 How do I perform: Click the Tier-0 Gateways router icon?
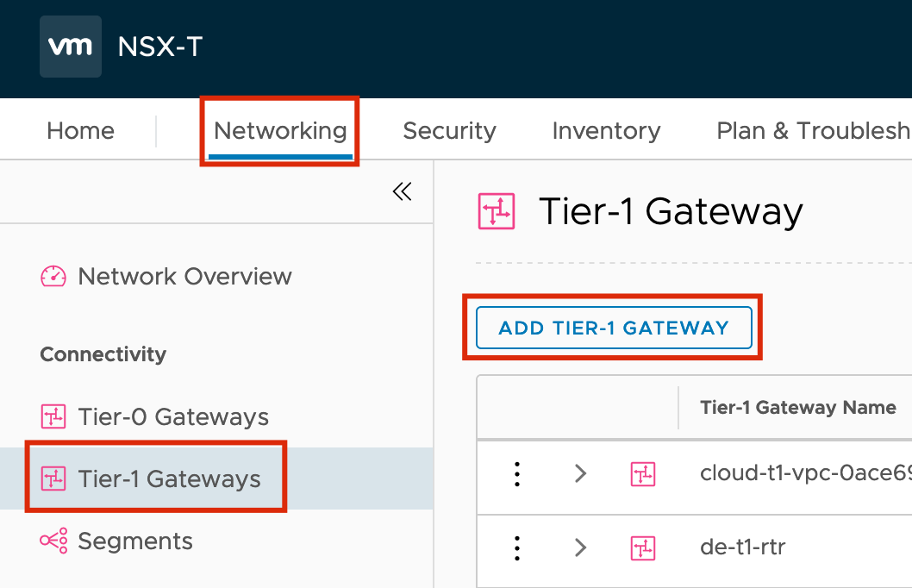coord(53,416)
